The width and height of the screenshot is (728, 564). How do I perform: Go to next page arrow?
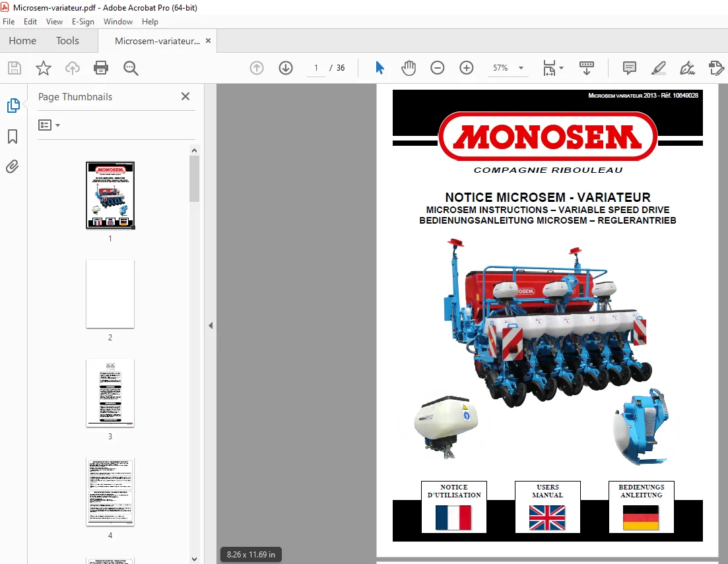pyautogui.click(x=286, y=68)
